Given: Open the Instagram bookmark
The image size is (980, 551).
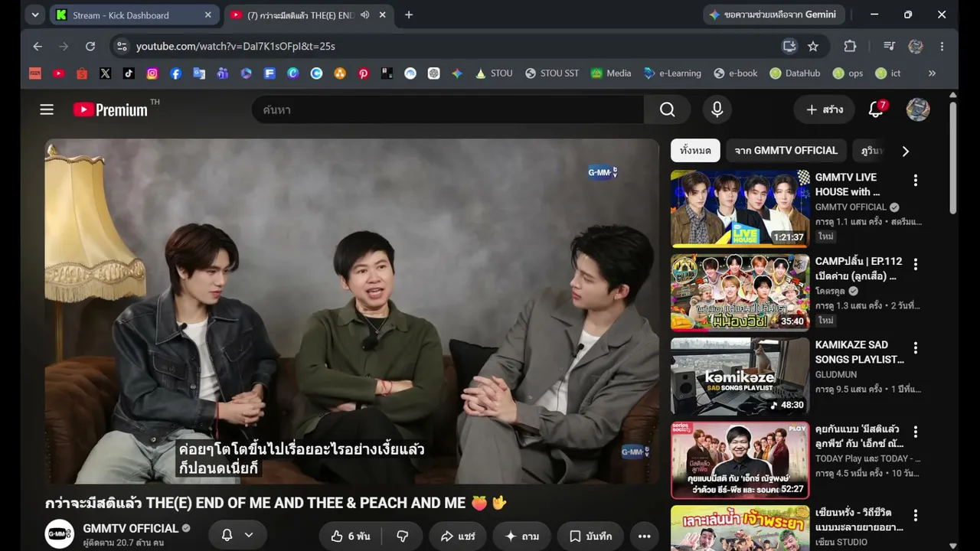Looking at the screenshot, I should click(152, 73).
